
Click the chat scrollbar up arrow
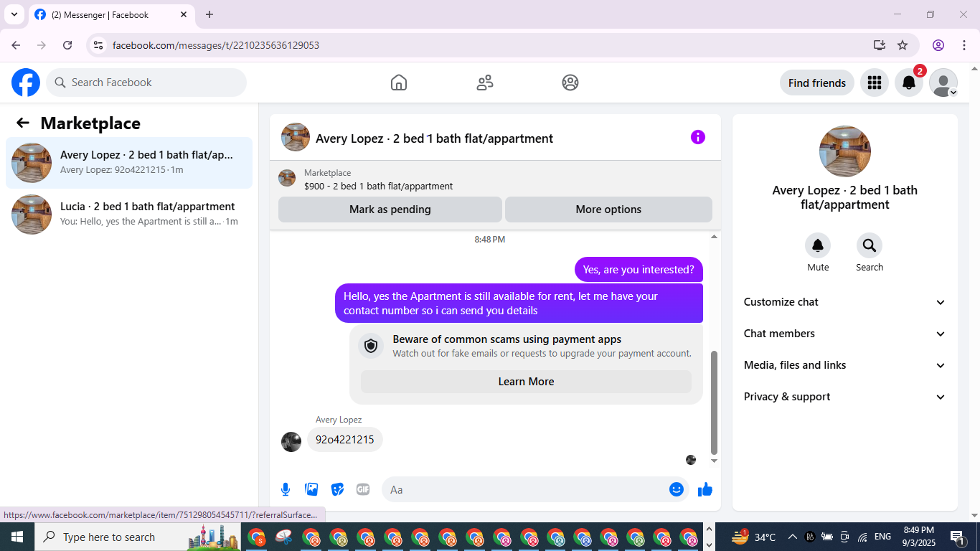tap(714, 237)
